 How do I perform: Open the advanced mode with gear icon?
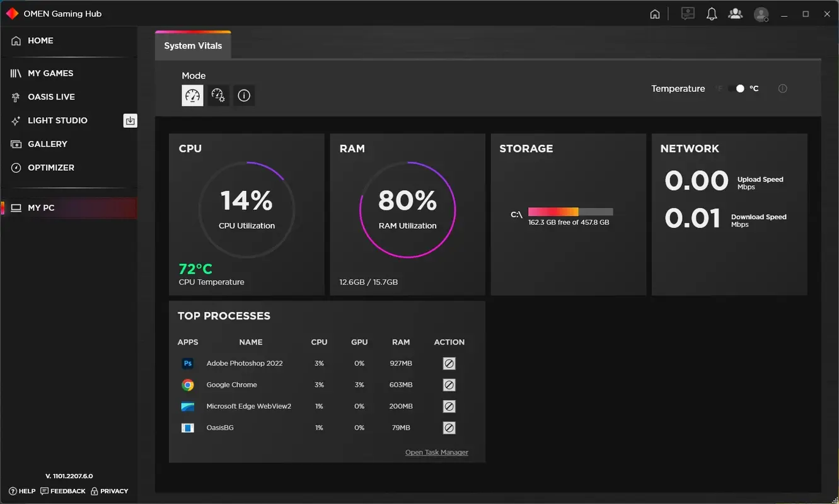click(218, 95)
